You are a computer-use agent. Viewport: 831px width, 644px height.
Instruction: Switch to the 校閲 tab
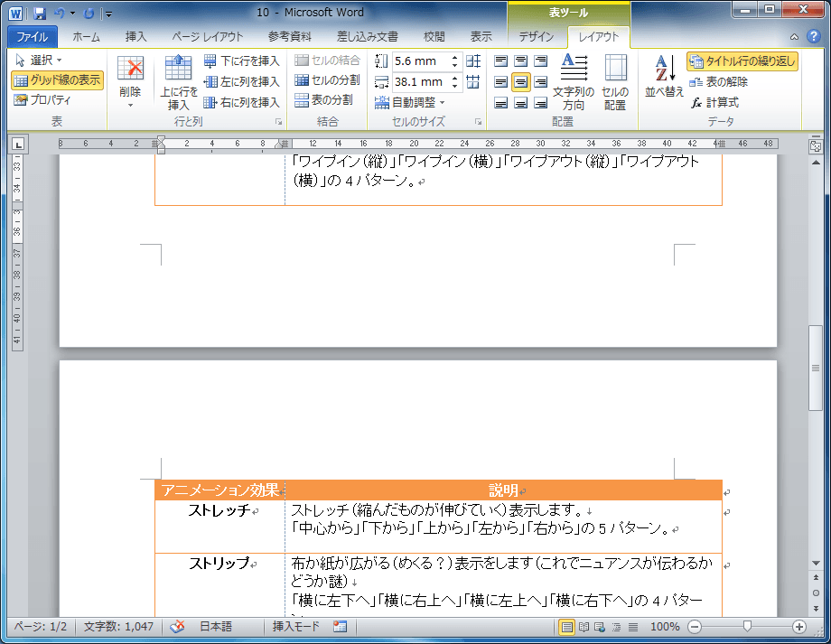coord(434,36)
